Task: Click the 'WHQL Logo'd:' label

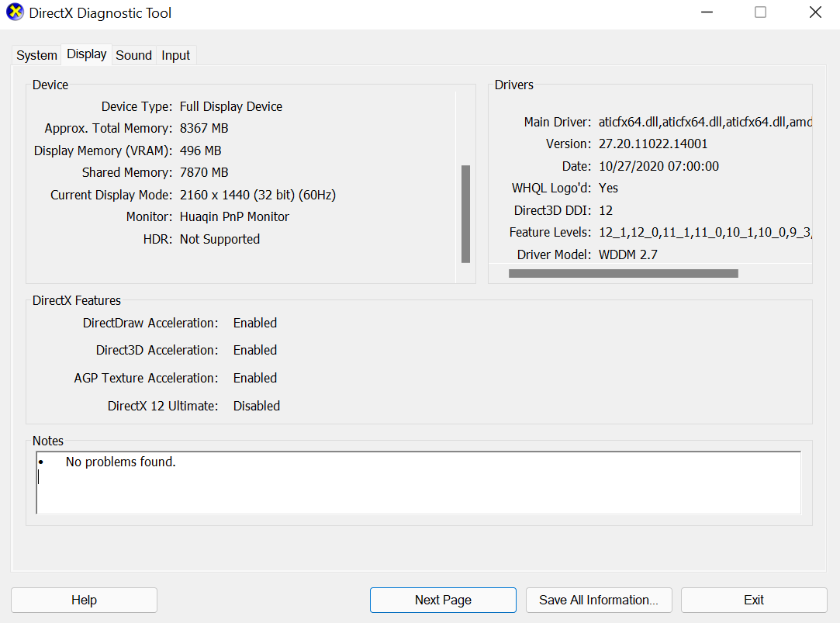Action: tap(551, 188)
